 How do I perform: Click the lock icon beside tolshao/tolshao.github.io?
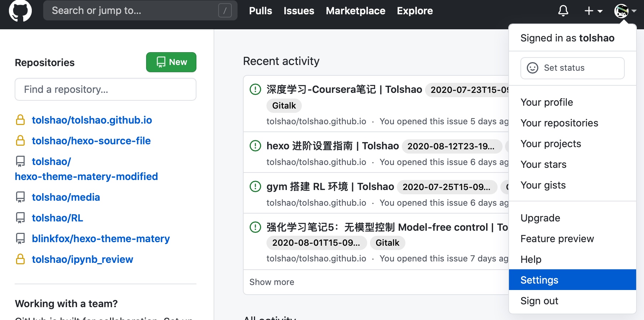[20, 120]
